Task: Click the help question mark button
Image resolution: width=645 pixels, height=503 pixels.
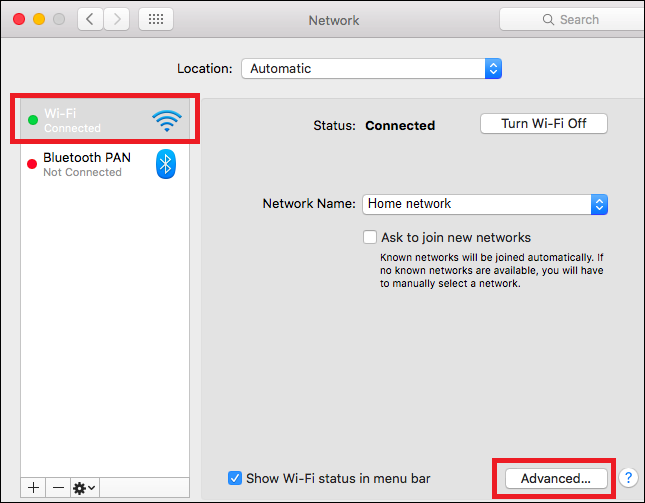Action: pyautogui.click(x=628, y=478)
